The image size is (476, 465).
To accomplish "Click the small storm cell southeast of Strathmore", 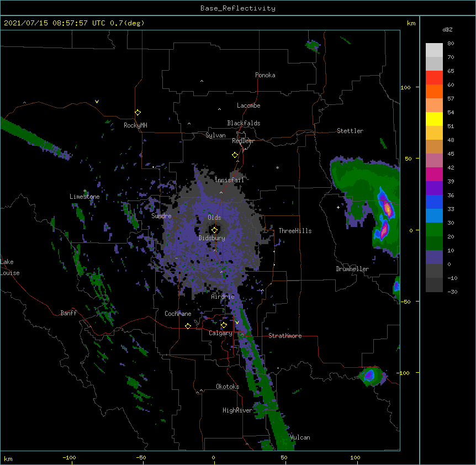I will pos(372,376).
